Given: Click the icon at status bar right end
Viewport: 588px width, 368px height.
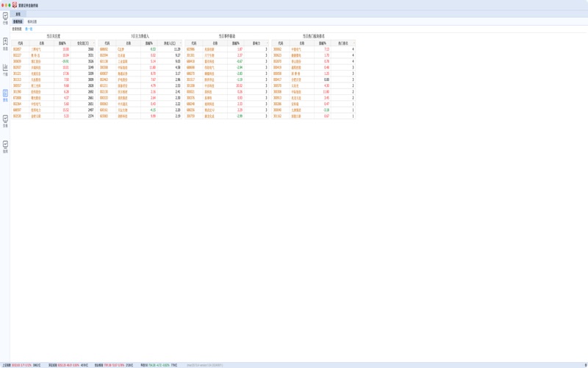Looking at the screenshot, I should [585, 365].
